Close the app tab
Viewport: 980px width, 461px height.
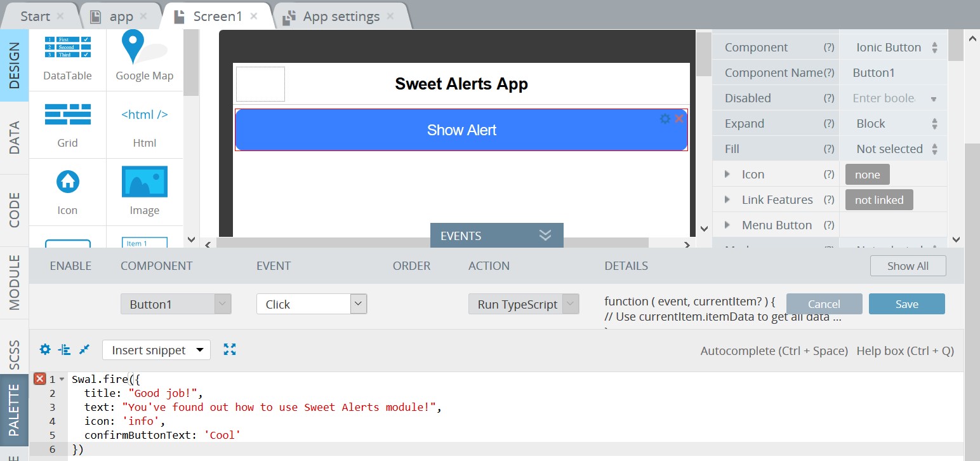[x=143, y=16]
